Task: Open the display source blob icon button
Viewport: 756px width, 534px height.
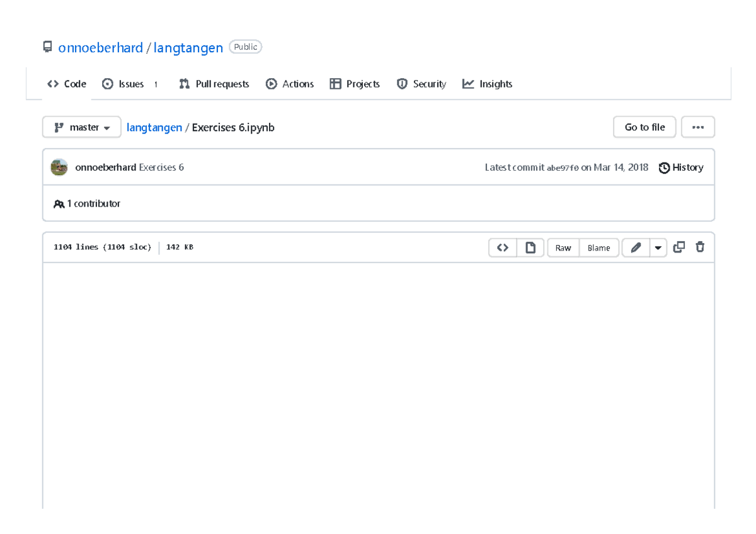Action: click(503, 247)
